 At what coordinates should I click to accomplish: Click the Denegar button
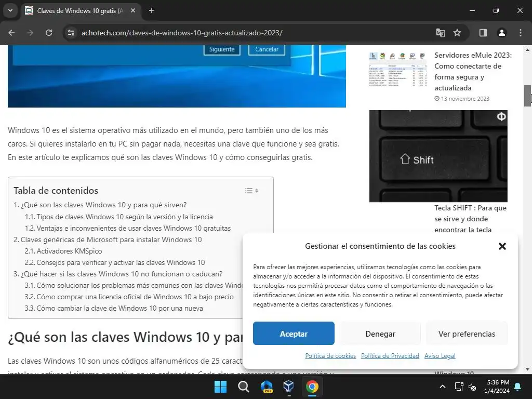380,334
